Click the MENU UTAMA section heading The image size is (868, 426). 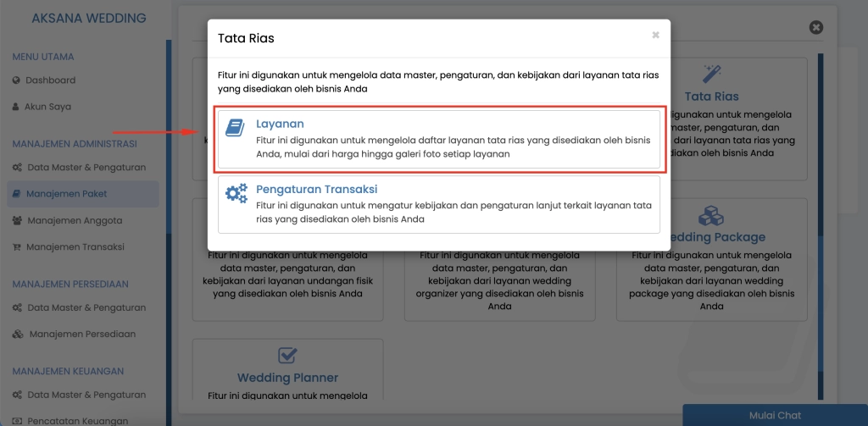click(43, 57)
